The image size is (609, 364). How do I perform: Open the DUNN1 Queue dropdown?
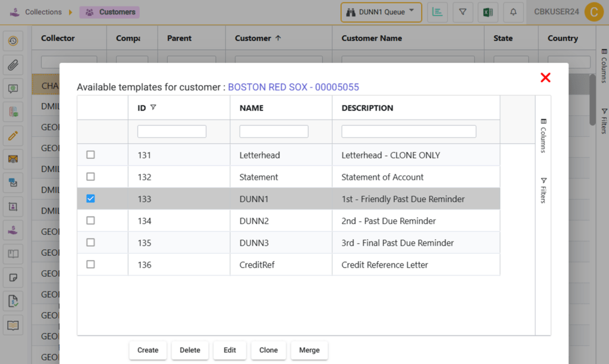(x=381, y=12)
